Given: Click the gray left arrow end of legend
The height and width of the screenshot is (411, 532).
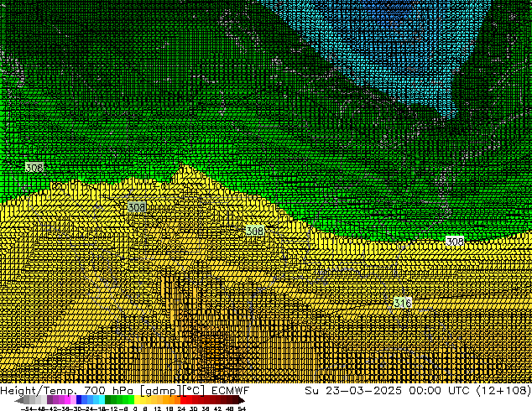Looking at the screenshot, I should click(19, 400).
